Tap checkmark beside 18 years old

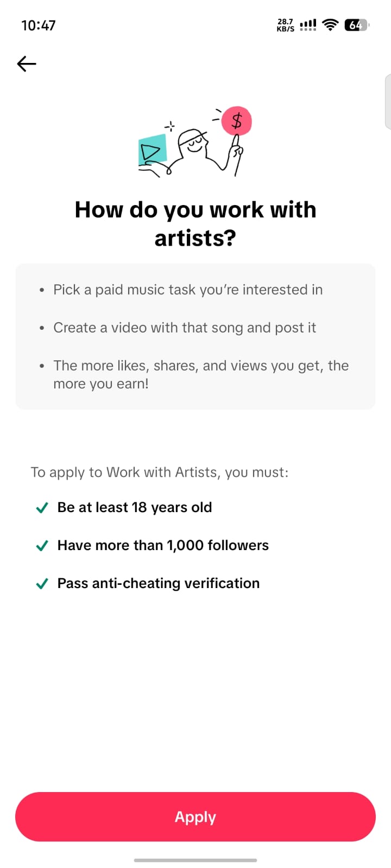[x=42, y=508]
